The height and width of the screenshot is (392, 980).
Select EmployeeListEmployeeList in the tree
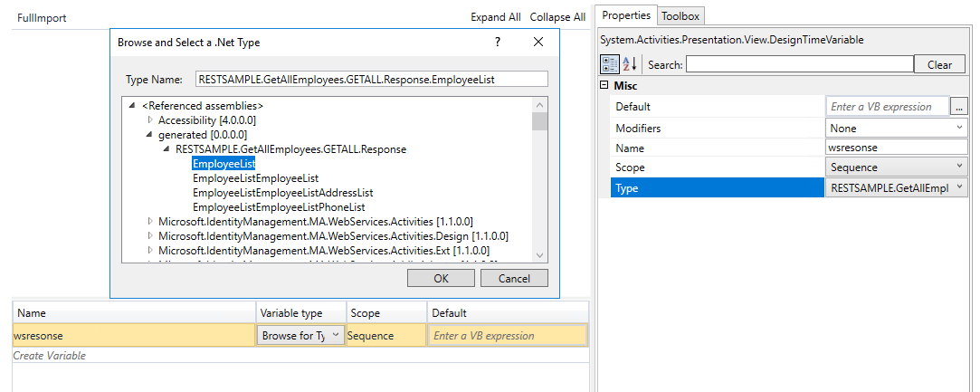(255, 178)
